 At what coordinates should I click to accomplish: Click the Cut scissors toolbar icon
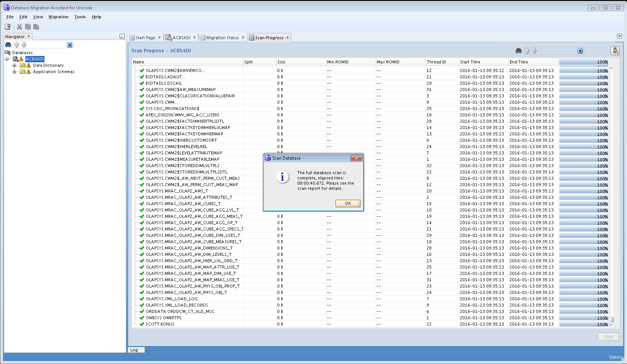coord(19,26)
